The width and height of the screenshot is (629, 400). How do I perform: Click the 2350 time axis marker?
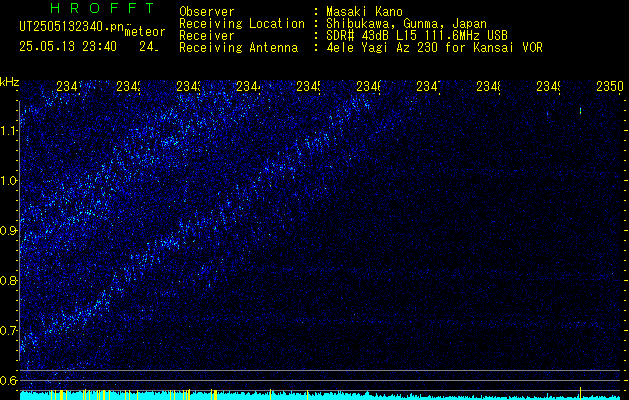(610, 86)
